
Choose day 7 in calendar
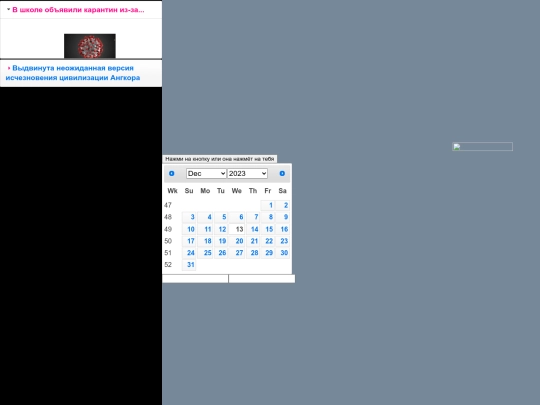253,217
